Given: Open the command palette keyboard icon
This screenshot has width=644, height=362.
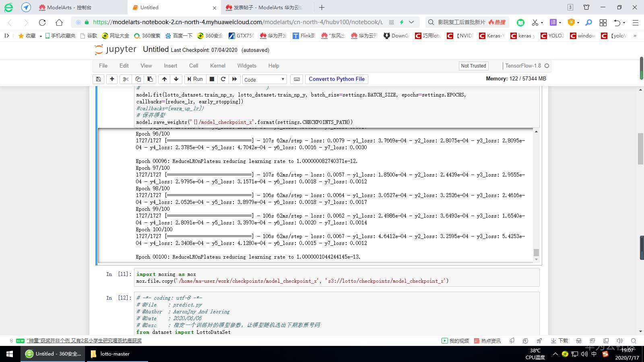Looking at the screenshot, I should click(297, 79).
